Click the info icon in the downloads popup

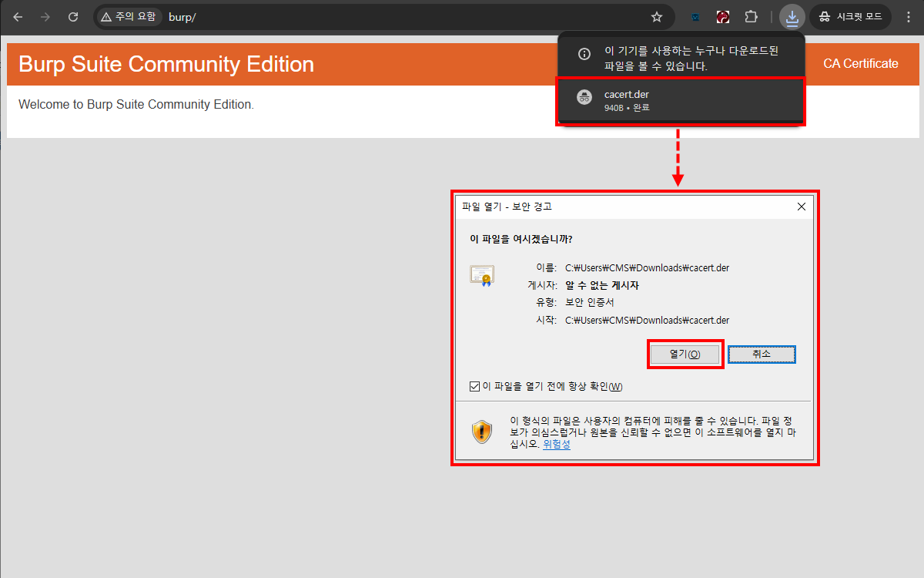584,54
